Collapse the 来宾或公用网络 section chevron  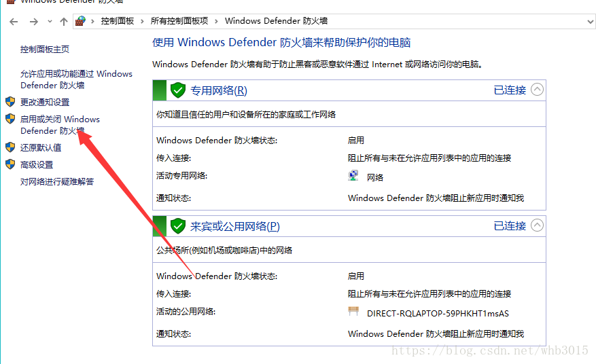537,225
